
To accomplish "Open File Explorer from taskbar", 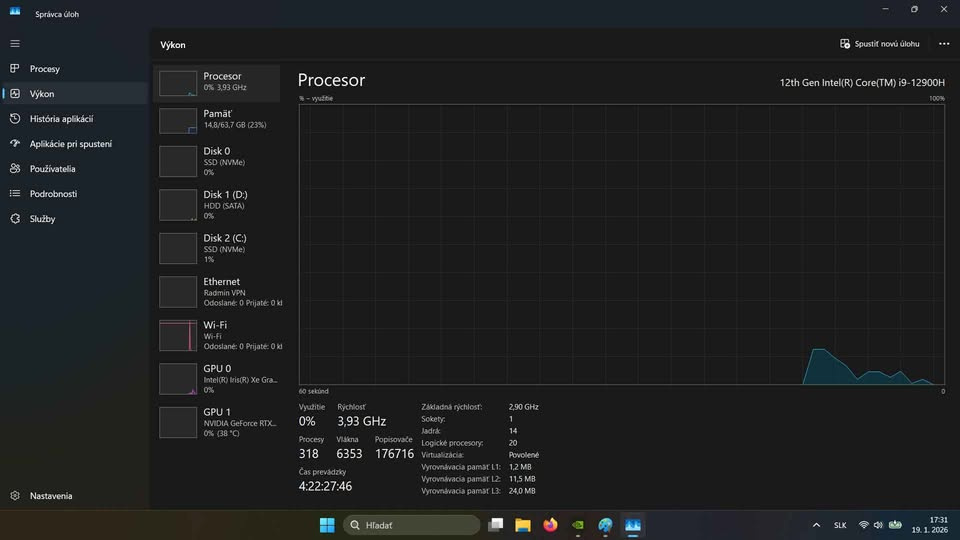I will tap(522, 525).
